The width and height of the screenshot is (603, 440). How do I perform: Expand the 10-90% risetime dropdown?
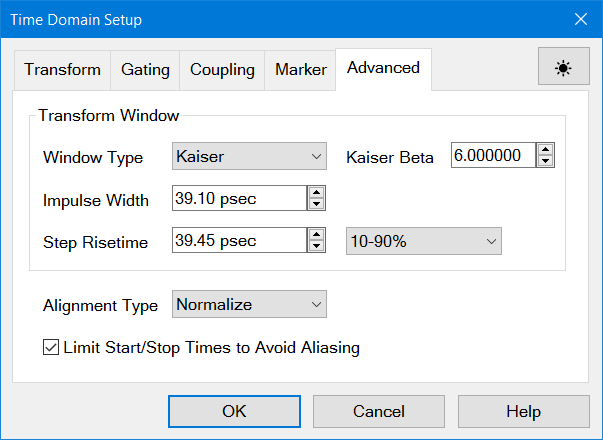tap(423, 241)
